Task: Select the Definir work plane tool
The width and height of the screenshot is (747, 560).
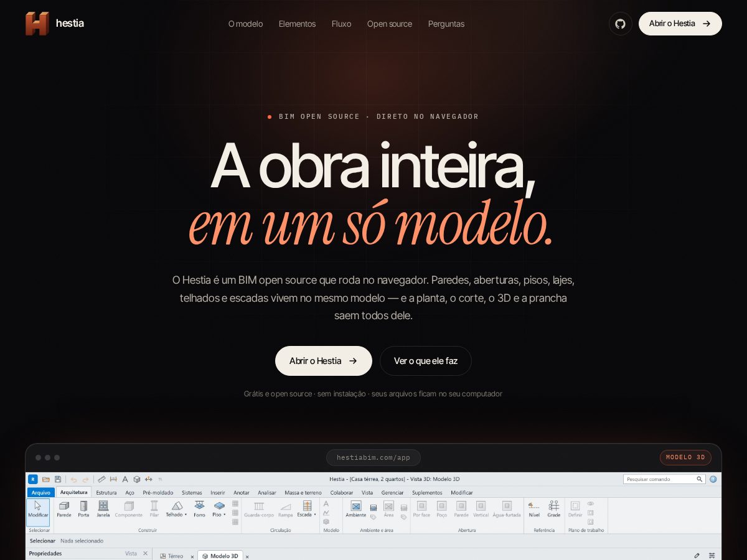Action: click(575, 510)
